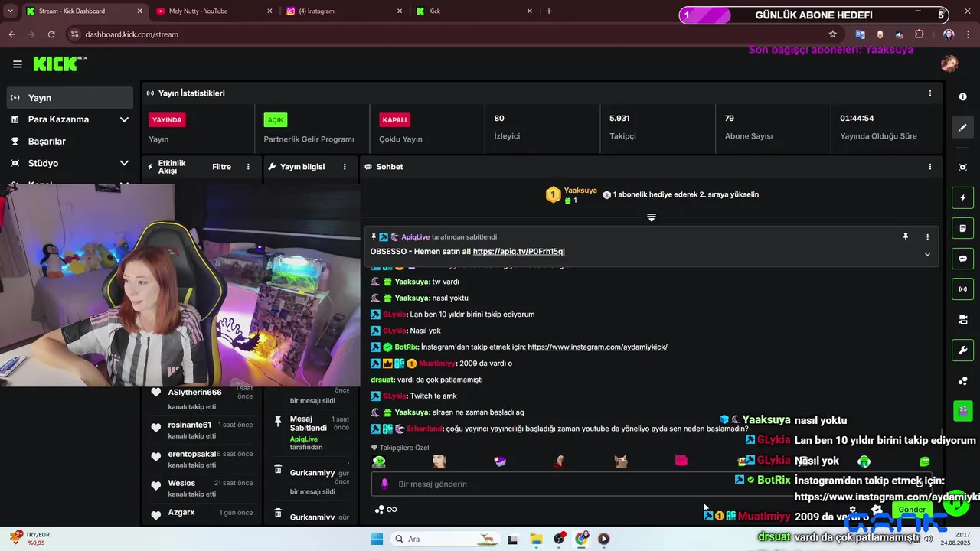Image resolution: width=980 pixels, height=551 pixels.
Task: Select Yayın in the left sidebar
Action: tap(70, 98)
